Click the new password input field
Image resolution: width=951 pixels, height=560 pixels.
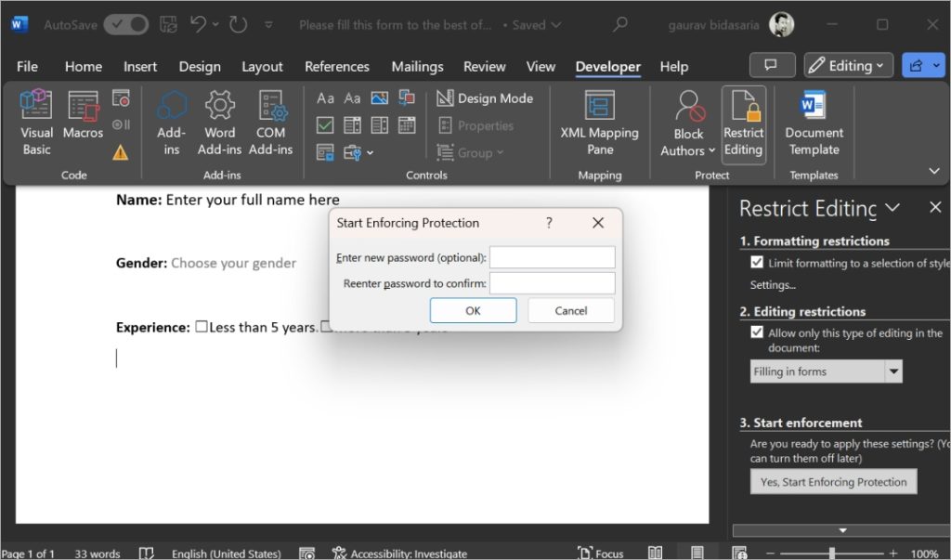pyautogui.click(x=552, y=257)
